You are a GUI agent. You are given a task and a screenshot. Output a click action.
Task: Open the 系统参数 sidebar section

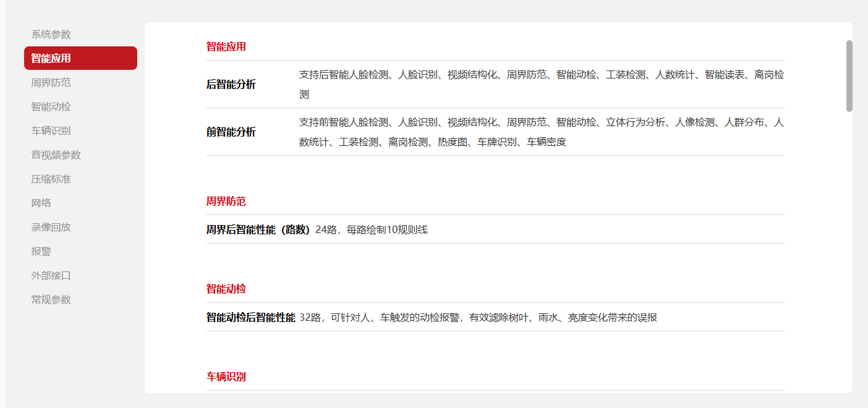[x=51, y=35]
